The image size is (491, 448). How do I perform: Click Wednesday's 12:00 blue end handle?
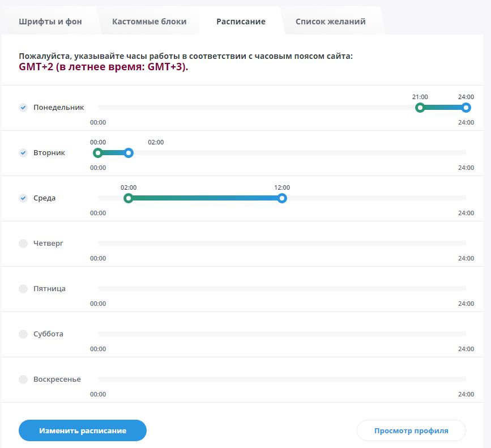282,198
